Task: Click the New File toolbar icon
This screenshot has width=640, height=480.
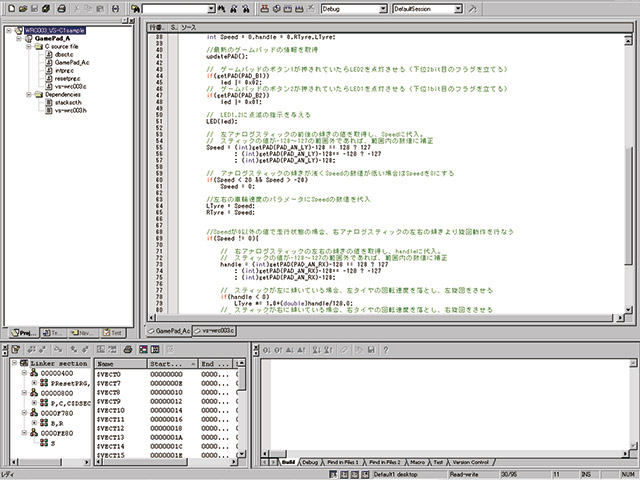Action: coord(11,8)
